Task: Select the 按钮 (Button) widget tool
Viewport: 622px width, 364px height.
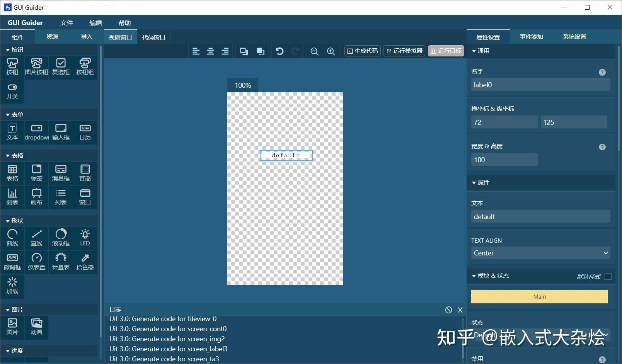Action: [12, 66]
